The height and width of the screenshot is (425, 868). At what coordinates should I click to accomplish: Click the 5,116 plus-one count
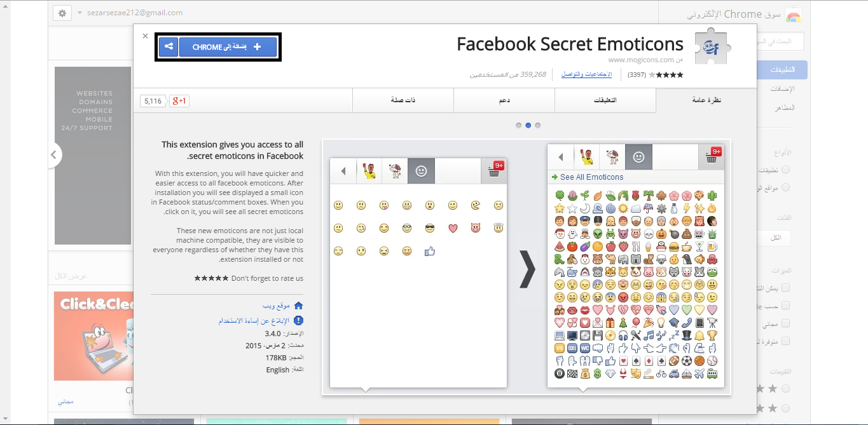[153, 100]
